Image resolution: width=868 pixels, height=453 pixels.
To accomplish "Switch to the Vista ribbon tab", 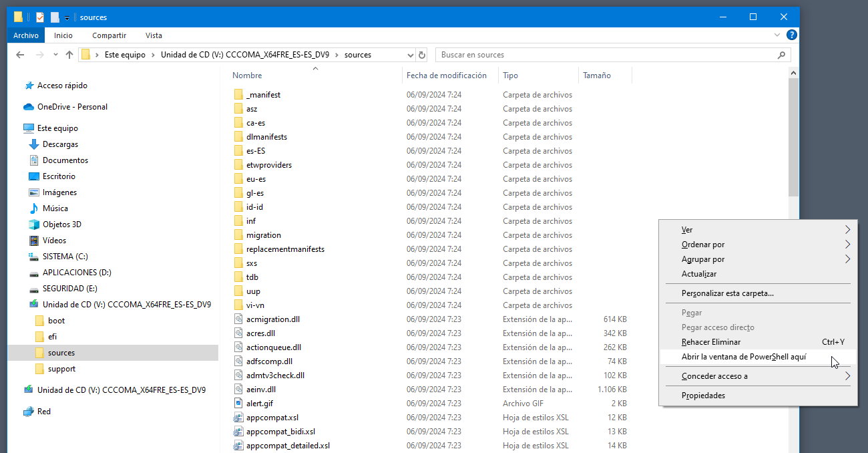I will coord(154,35).
